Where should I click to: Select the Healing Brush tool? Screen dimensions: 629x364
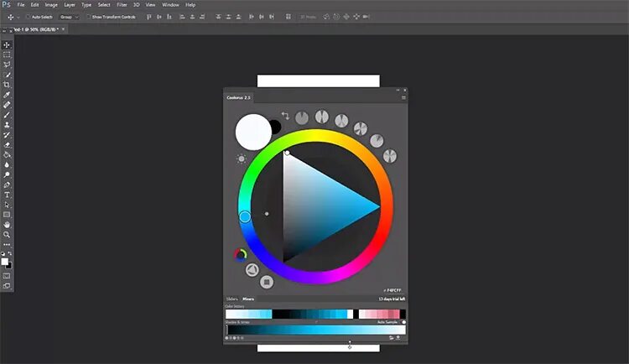click(7, 105)
